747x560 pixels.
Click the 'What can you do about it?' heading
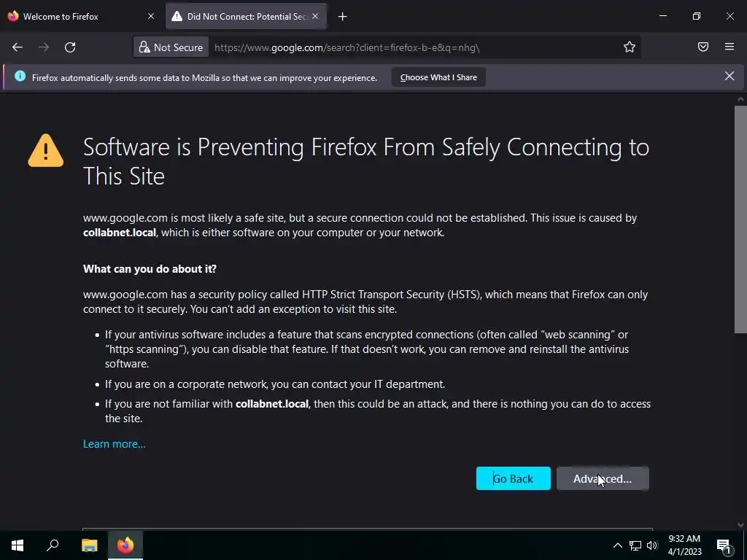click(x=150, y=269)
